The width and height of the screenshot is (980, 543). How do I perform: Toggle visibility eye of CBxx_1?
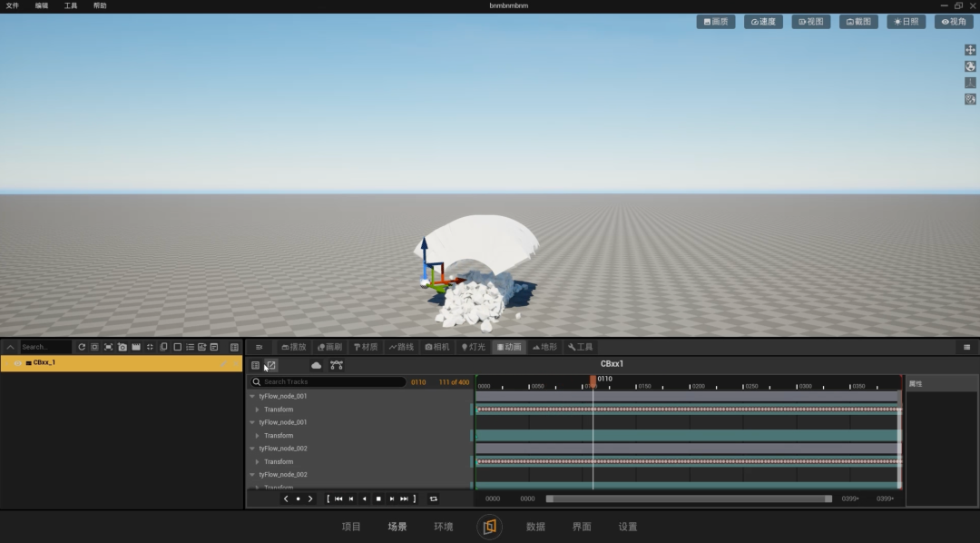(x=17, y=363)
